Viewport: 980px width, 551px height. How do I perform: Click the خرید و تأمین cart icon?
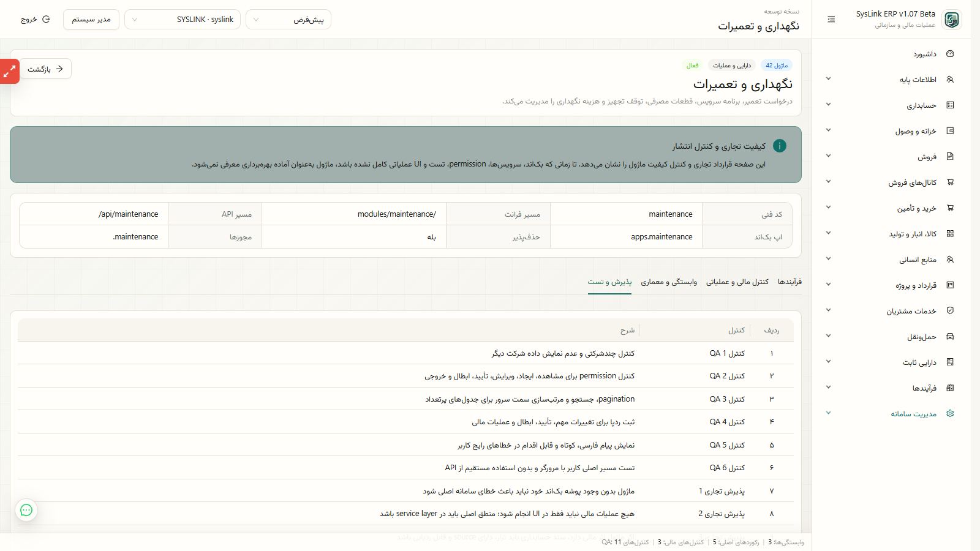coord(950,208)
